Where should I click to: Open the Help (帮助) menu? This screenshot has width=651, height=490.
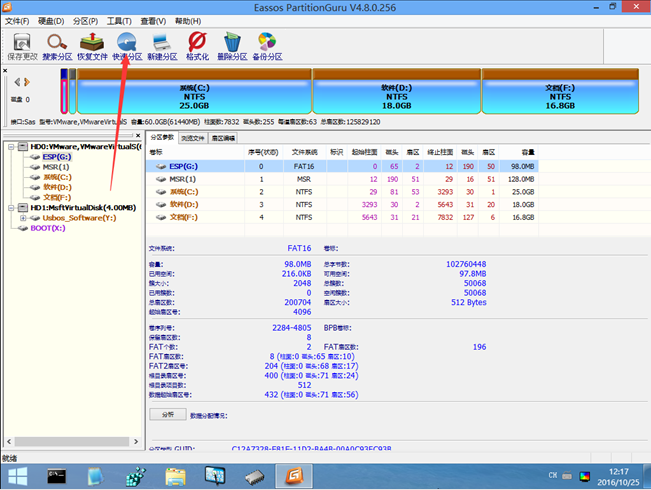188,21
